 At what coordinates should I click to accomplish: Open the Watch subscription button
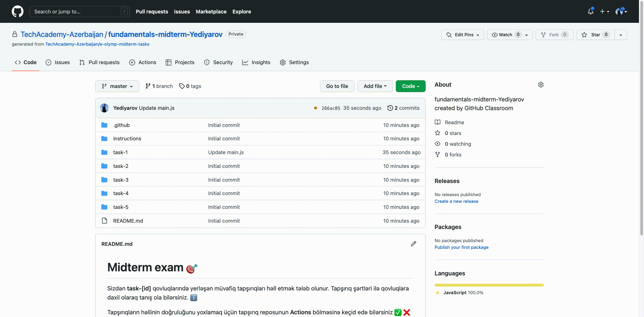pyautogui.click(x=509, y=35)
